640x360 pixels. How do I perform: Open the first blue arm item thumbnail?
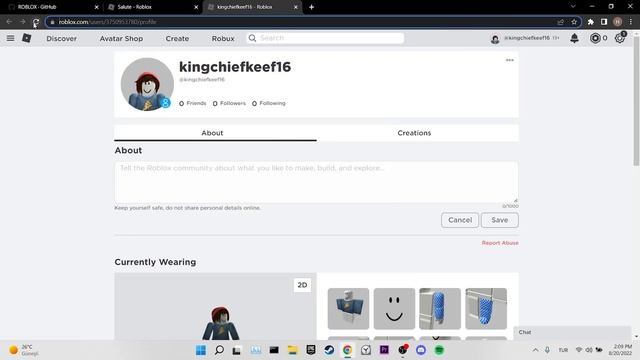(440, 309)
